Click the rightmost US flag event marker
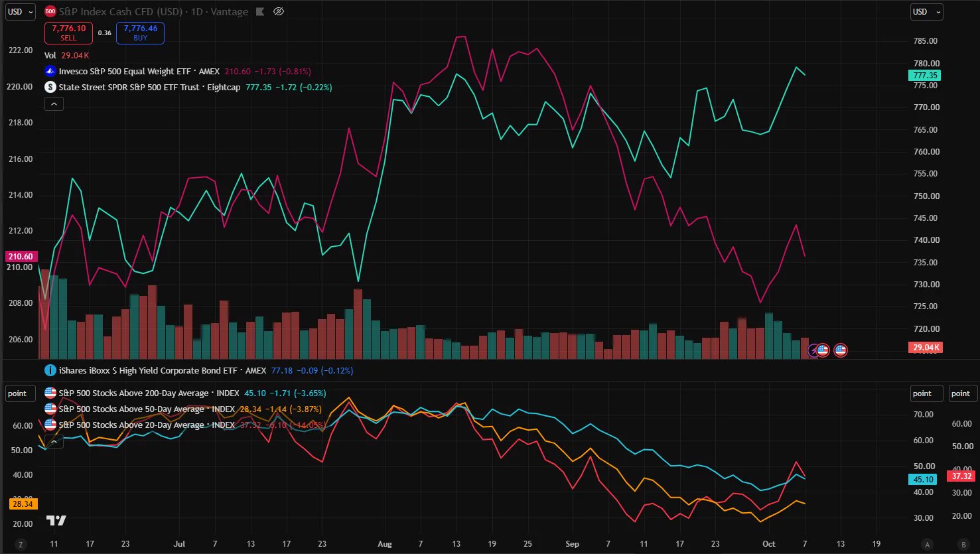This screenshot has height=554, width=980. click(841, 350)
